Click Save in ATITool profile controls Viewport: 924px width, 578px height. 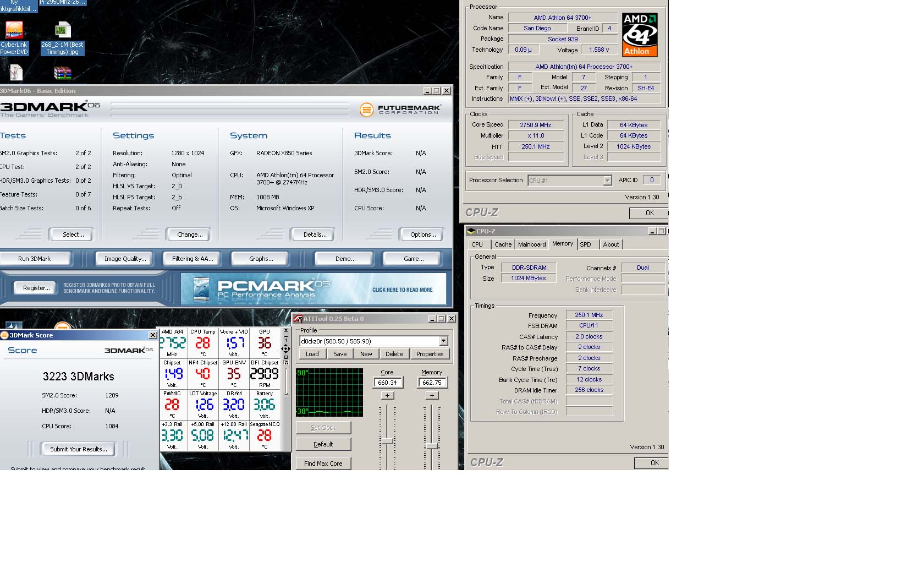[x=340, y=354]
